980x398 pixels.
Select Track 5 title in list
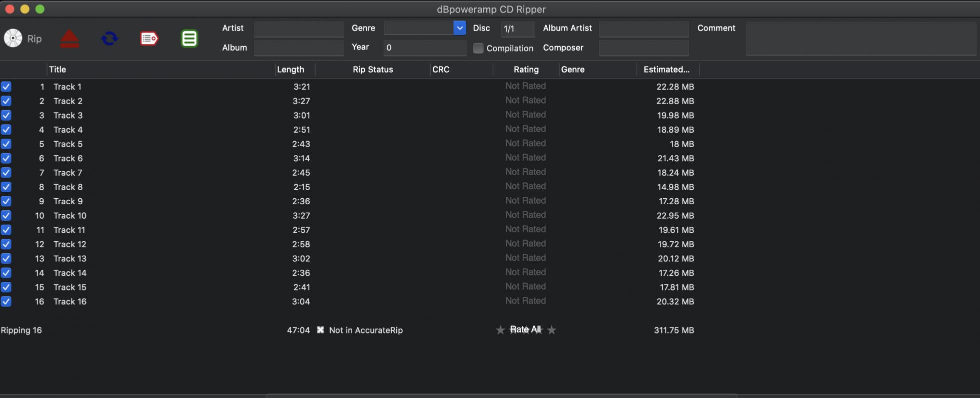coord(68,144)
